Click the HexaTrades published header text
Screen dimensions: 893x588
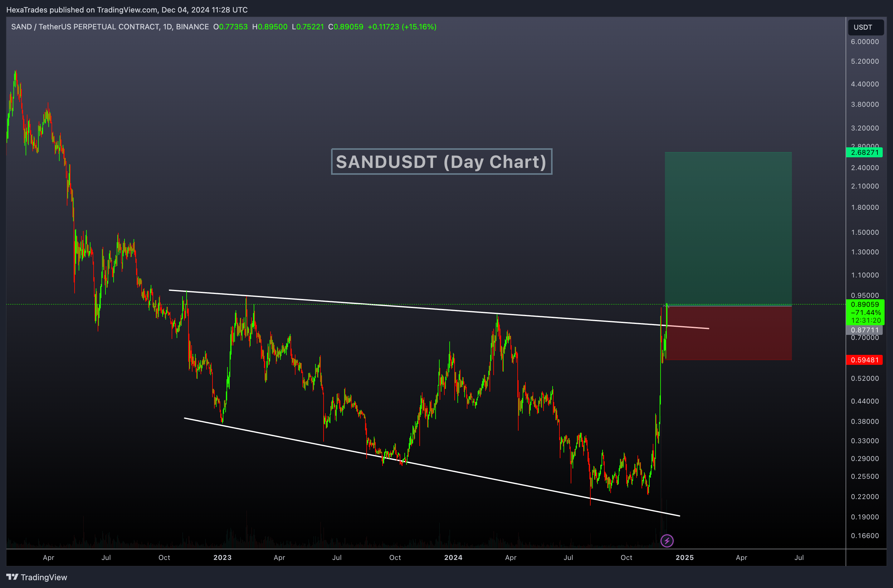click(127, 10)
